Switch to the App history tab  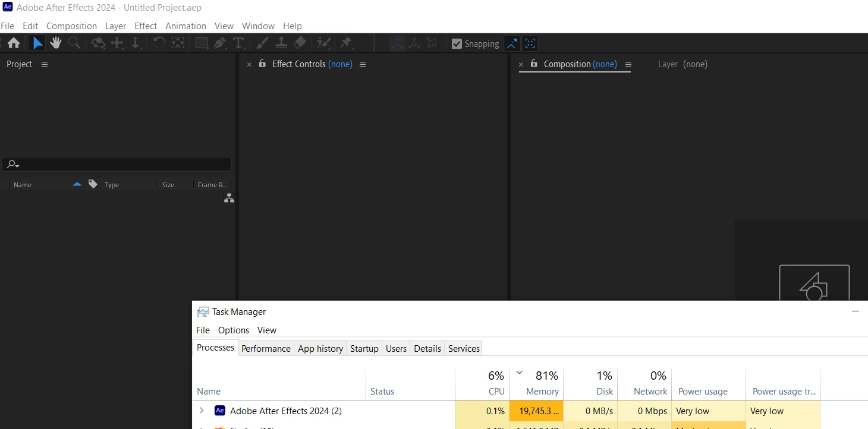pos(320,349)
